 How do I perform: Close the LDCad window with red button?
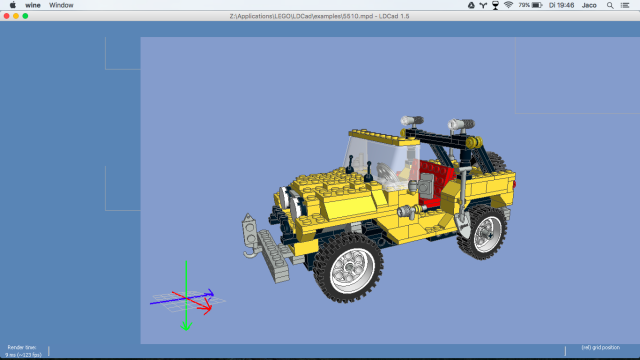click(x=7, y=16)
